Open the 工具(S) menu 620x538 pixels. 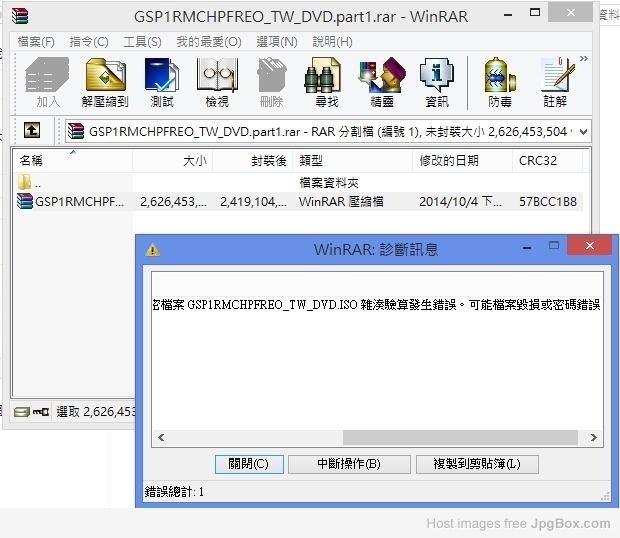[x=142, y=41]
